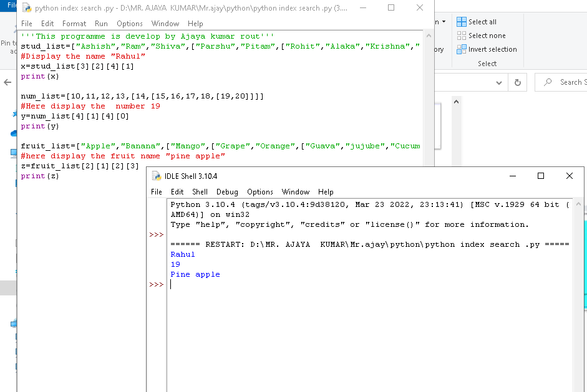Click the Python file icon in editor title bar
The height and width of the screenshot is (392, 587).
[26, 8]
